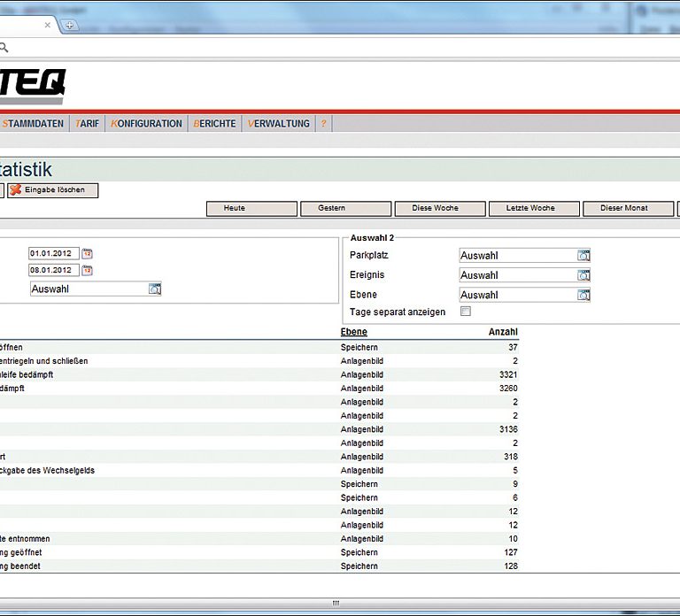Image resolution: width=680 pixels, height=616 pixels.
Task: Open the Berichte menu
Action: click(214, 124)
